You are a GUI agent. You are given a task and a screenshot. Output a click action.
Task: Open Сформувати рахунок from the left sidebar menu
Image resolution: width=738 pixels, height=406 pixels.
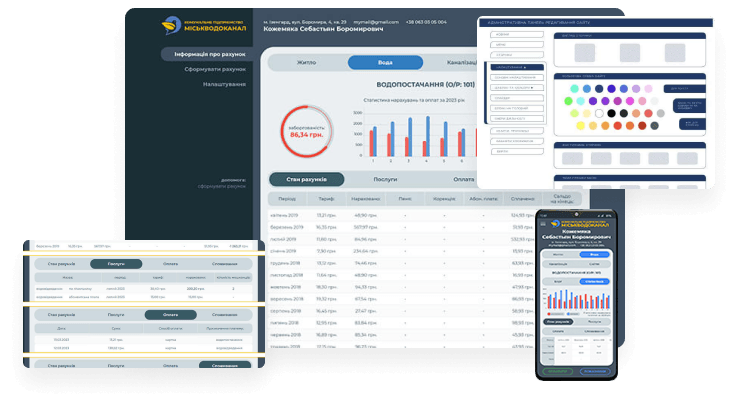pyautogui.click(x=214, y=69)
